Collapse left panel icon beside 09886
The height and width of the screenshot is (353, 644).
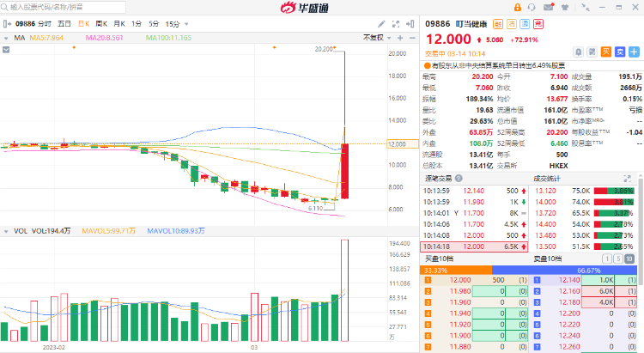(x=7, y=24)
